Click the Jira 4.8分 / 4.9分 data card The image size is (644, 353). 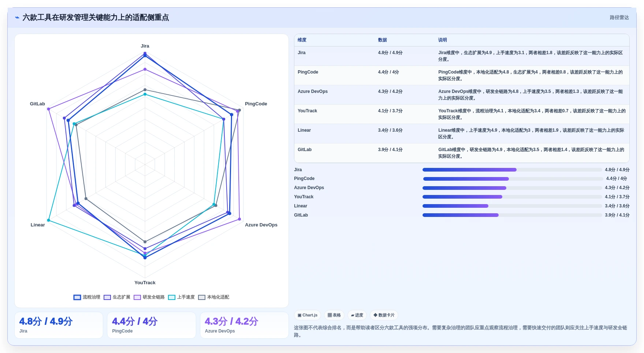(x=59, y=325)
